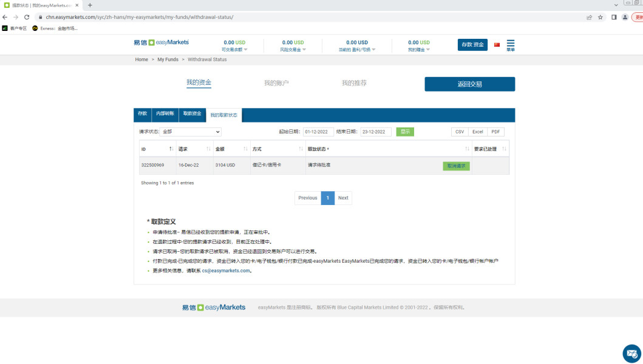Click the footer easyMarkets logo

(x=214, y=308)
